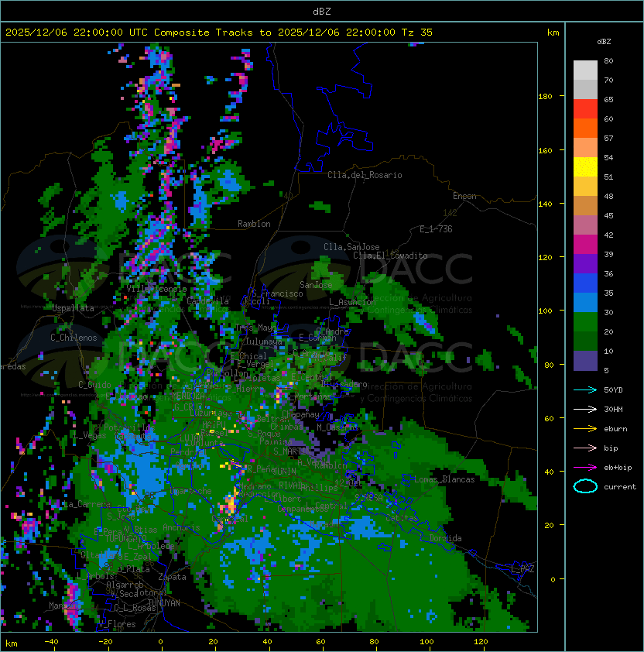The width and height of the screenshot is (644, 652).
Task: Click the -20 km horizontal axis tick
Action: click(105, 642)
